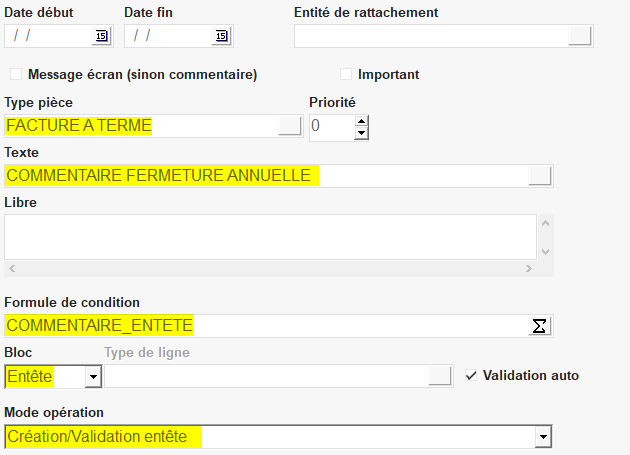Enable Message écran (sinon commentaire) checkbox

pyautogui.click(x=16, y=74)
